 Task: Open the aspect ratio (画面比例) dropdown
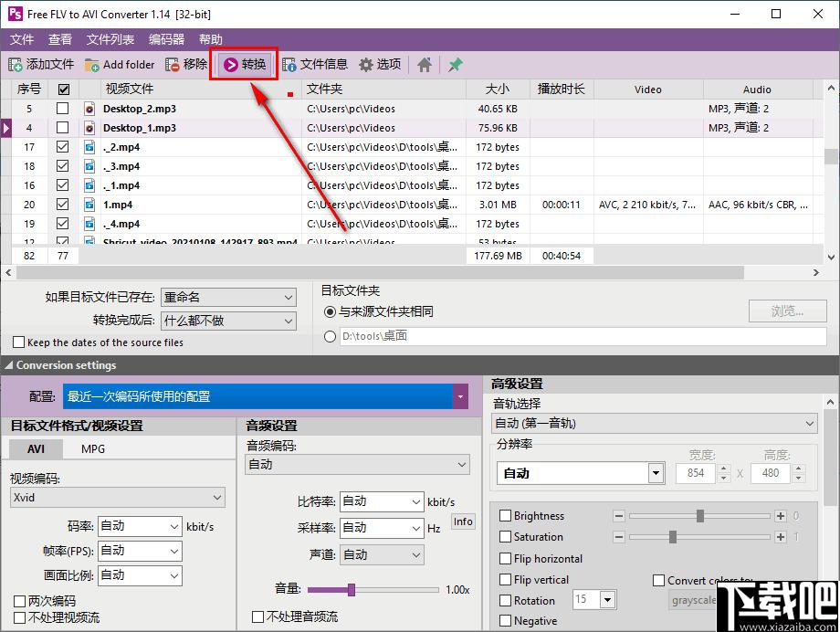point(140,575)
